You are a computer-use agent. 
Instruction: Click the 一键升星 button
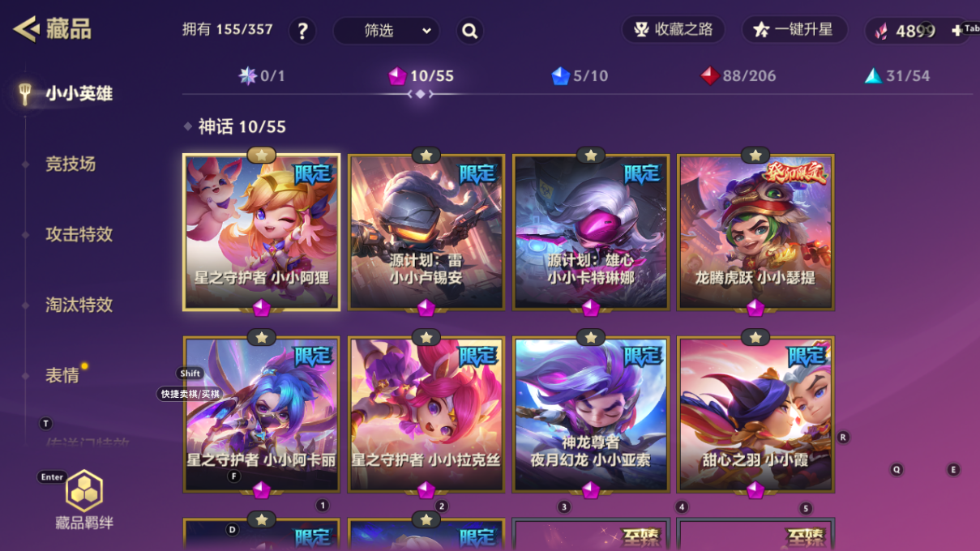coord(794,30)
